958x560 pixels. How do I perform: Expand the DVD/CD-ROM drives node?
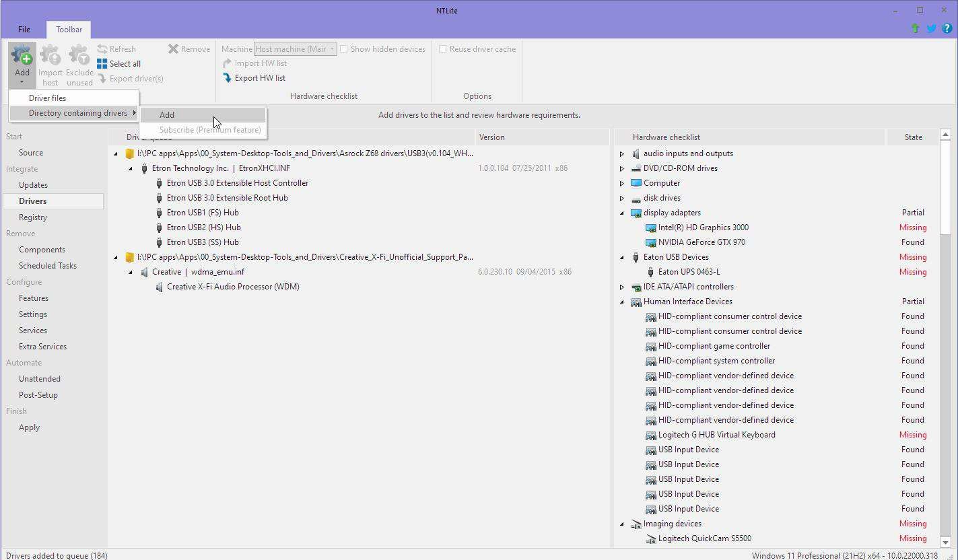coord(622,168)
